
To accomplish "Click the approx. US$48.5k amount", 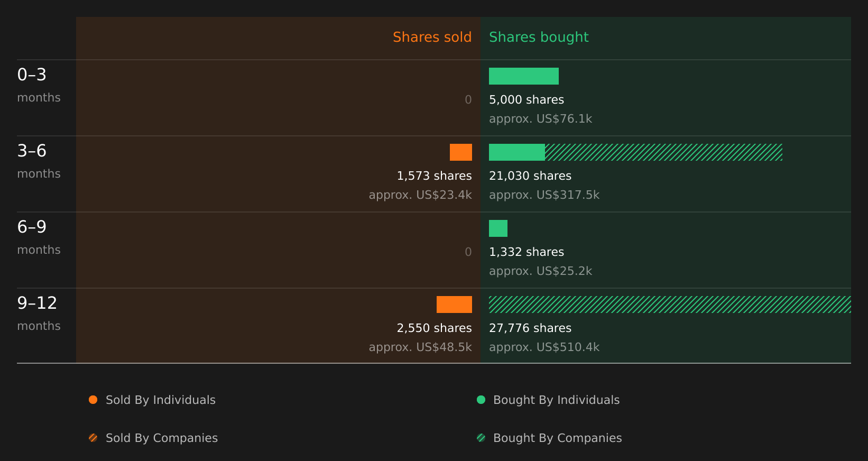I will click(420, 347).
